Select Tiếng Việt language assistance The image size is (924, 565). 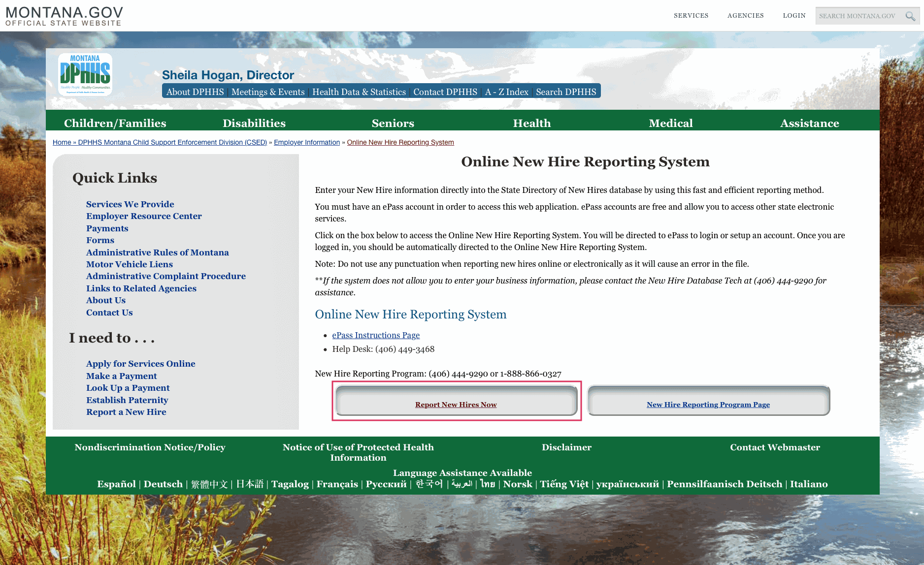point(564,484)
